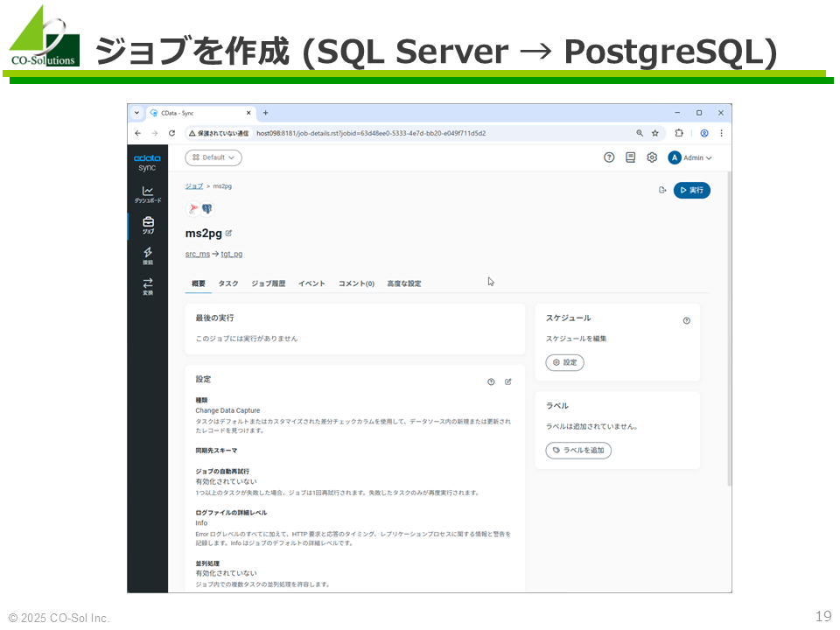Click the ラベルを追加 button
Viewport: 840px width, 630px height.
578,451
